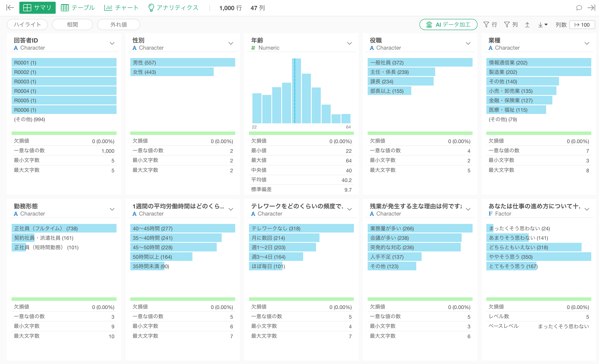This screenshot has height=364, width=599.
Task: Select the 相関 pill button
Action: click(72, 24)
